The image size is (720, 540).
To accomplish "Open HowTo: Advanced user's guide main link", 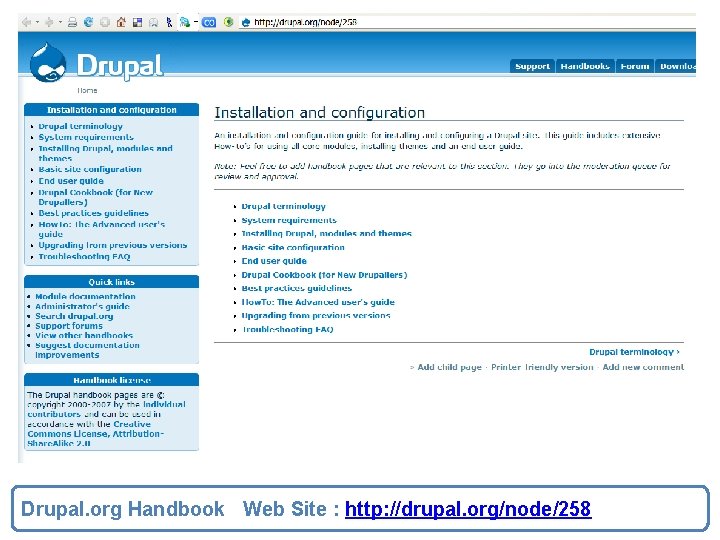I will 318,302.
